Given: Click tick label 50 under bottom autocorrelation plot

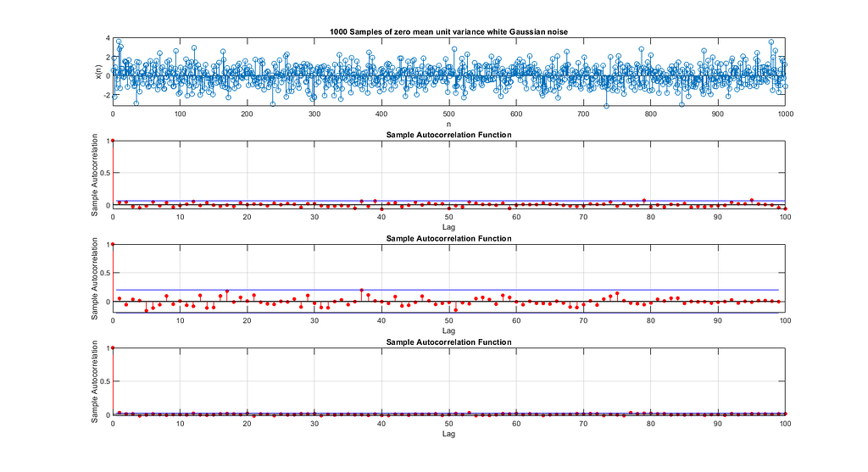Looking at the screenshot, I should tap(448, 425).
